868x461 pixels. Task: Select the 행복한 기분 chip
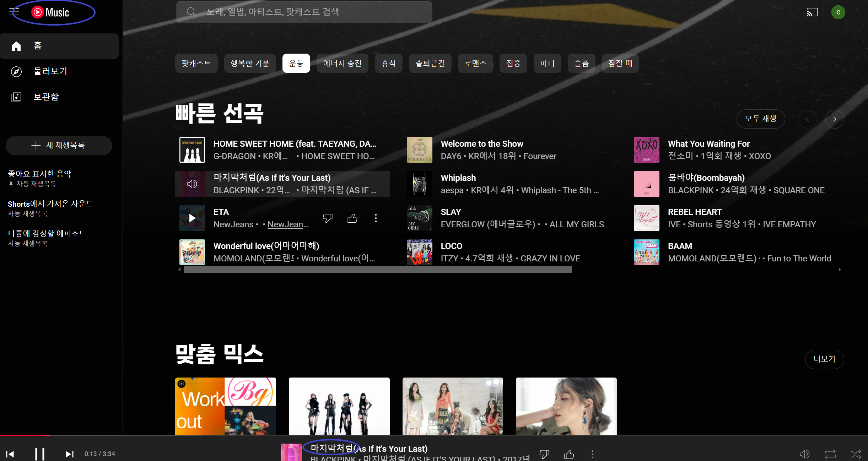[250, 63]
